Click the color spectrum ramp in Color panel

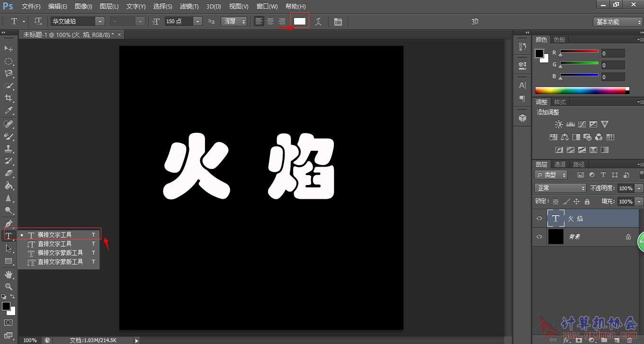coord(582,91)
